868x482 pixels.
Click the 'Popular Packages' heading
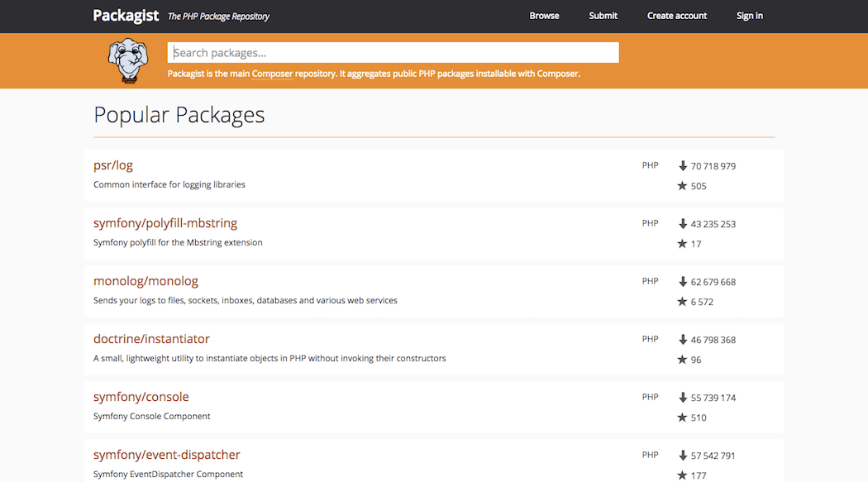coord(179,115)
